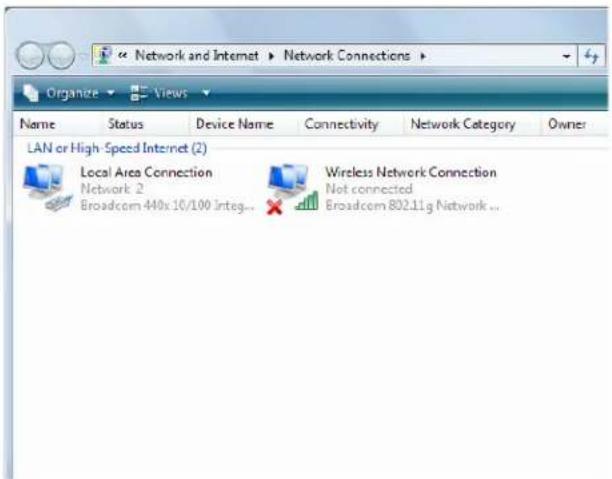Click the green signal bars icon
The image size is (612, 479).
coord(307,201)
